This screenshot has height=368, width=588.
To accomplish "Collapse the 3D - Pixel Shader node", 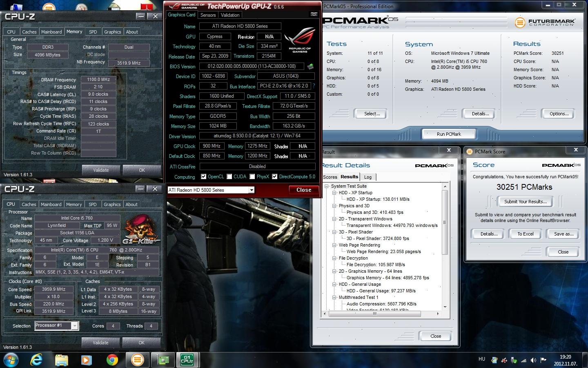I will tap(334, 232).
